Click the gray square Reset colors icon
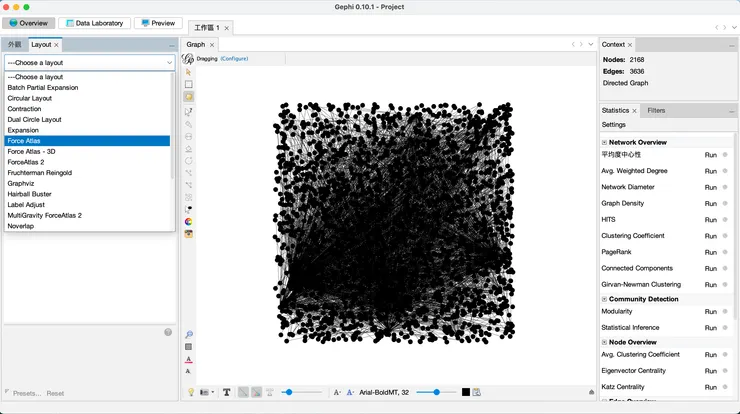 pyautogui.click(x=188, y=347)
